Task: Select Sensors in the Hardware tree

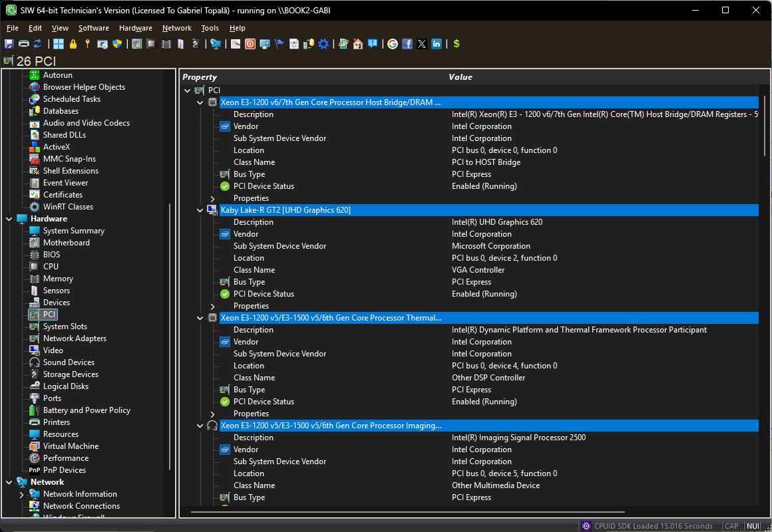Action: (56, 291)
